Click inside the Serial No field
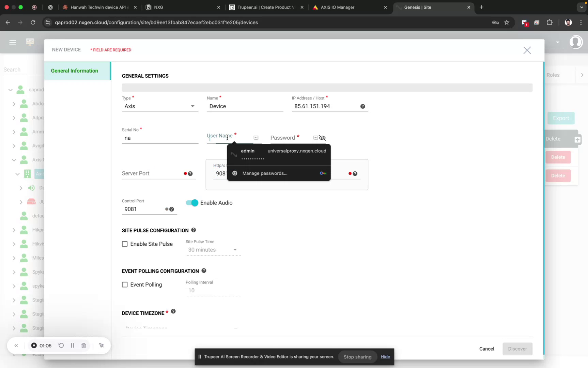 coord(160,138)
